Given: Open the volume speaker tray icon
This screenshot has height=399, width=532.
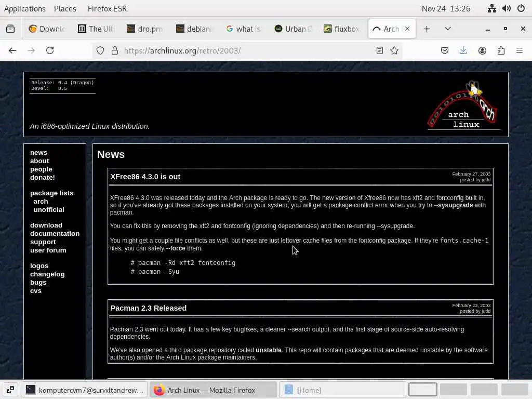Looking at the screenshot, I should (x=507, y=8).
